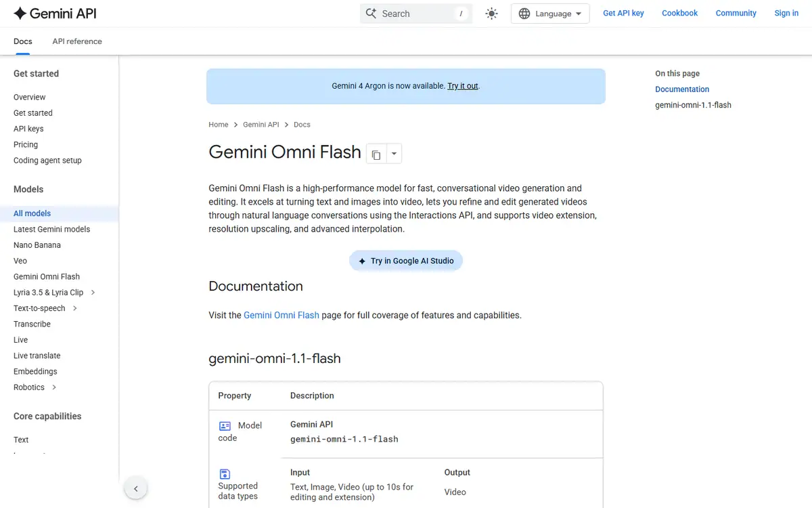812x508 pixels.
Task: Click Try in Google AI Studio button
Action: click(406, 261)
